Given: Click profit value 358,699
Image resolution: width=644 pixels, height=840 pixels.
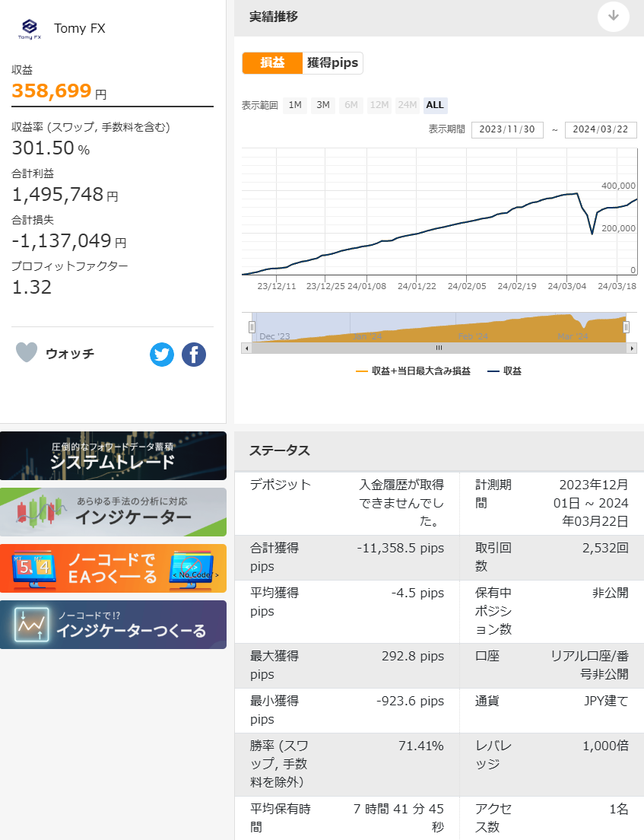Looking at the screenshot, I should [x=52, y=91].
